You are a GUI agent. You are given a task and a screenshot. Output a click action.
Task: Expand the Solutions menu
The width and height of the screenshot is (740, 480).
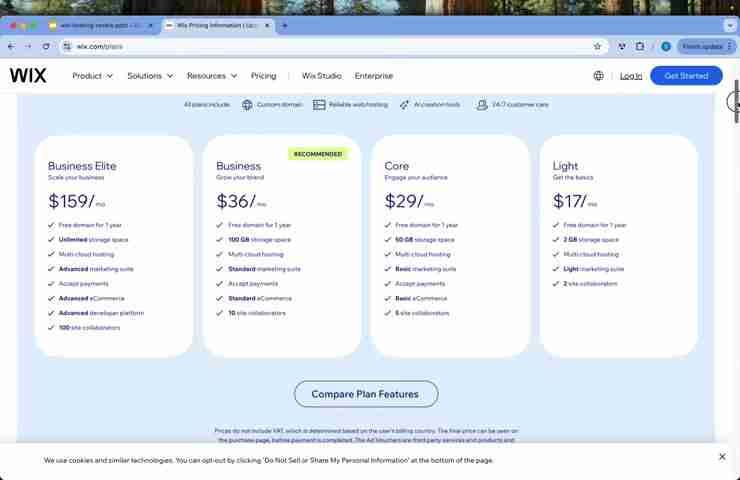[150, 76]
